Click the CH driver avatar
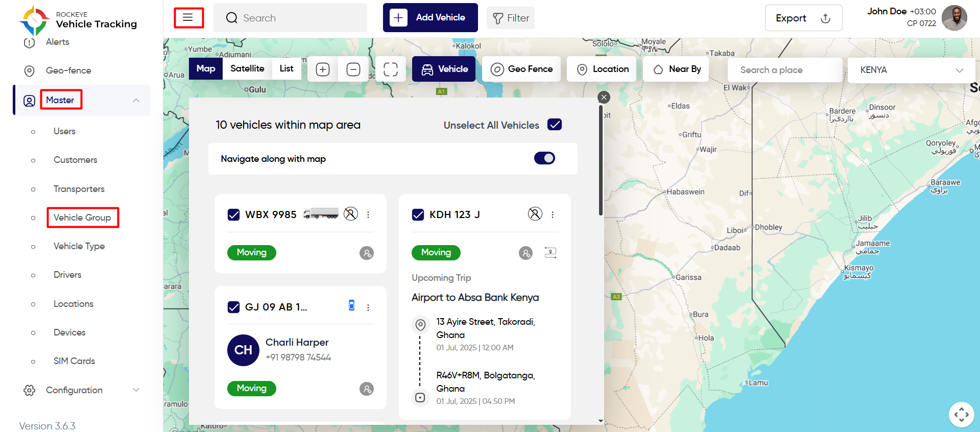 point(243,350)
